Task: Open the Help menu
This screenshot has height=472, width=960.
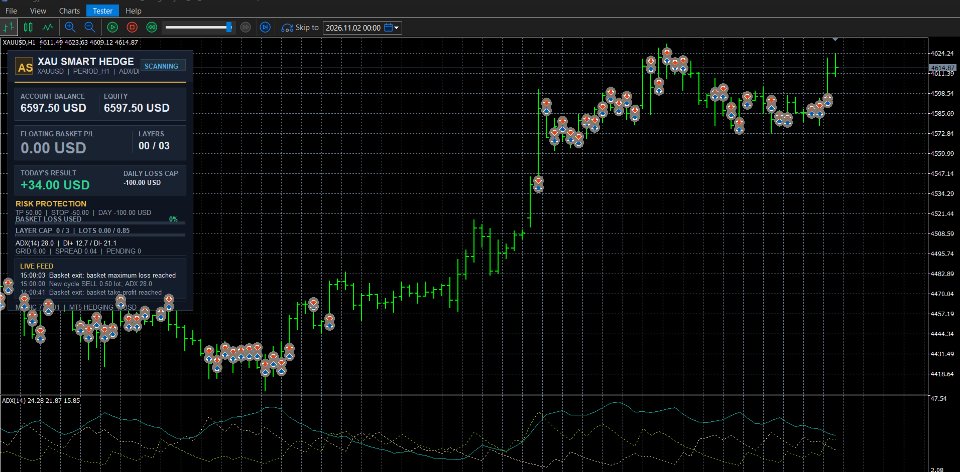Action: [x=133, y=11]
